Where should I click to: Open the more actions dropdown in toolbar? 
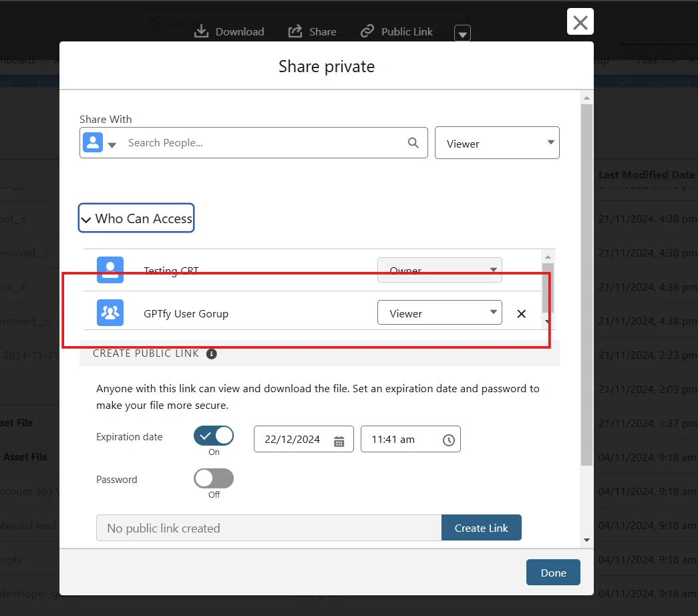(462, 33)
